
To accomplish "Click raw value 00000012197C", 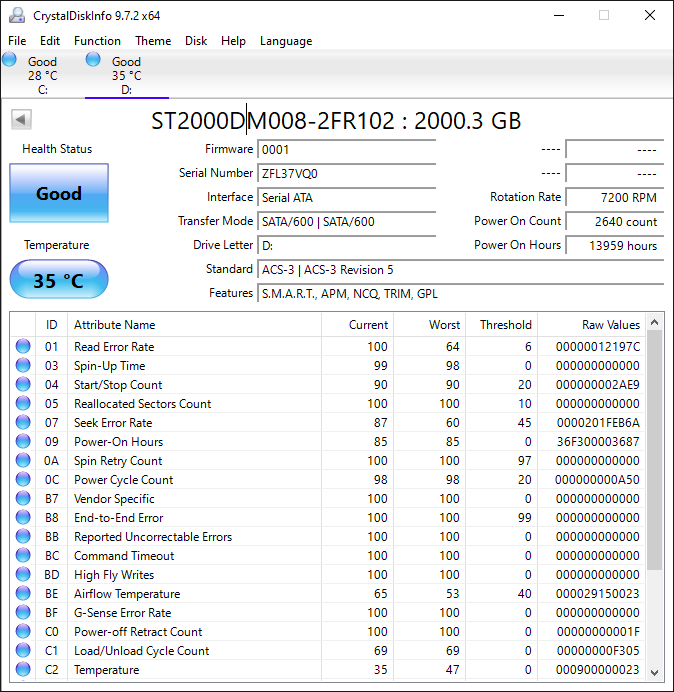I will click(598, 347).
